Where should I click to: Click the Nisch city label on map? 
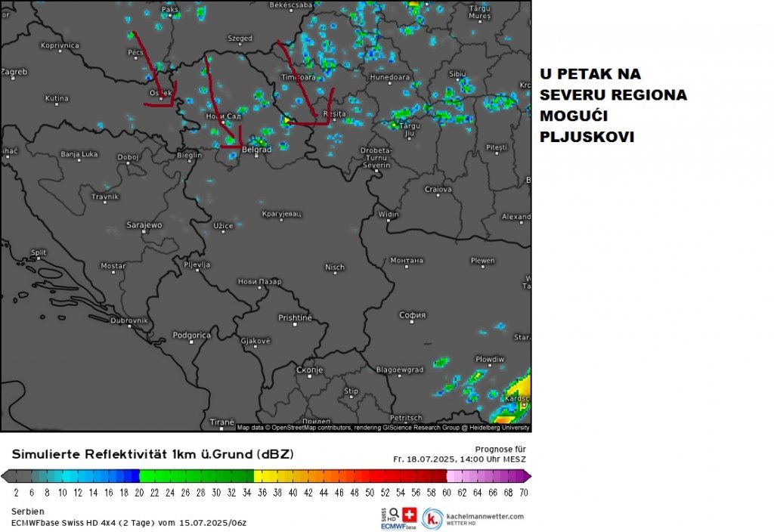coord(334,267)
